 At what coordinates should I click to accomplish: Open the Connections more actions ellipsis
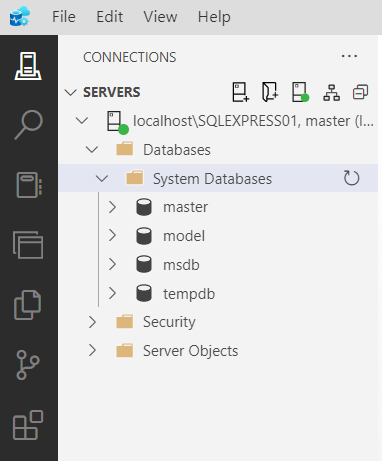349,56
